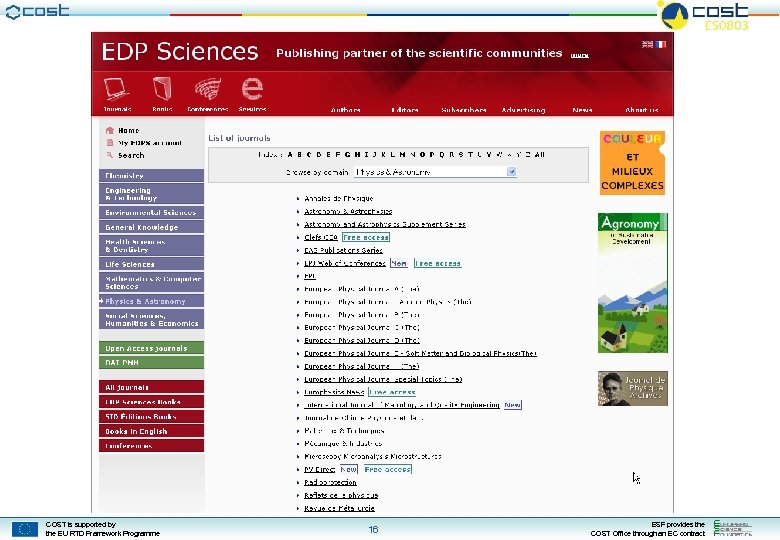This screenshot has width=780, height=540.
Task: Switch to English via UK flag
Action: click(647, 44)
